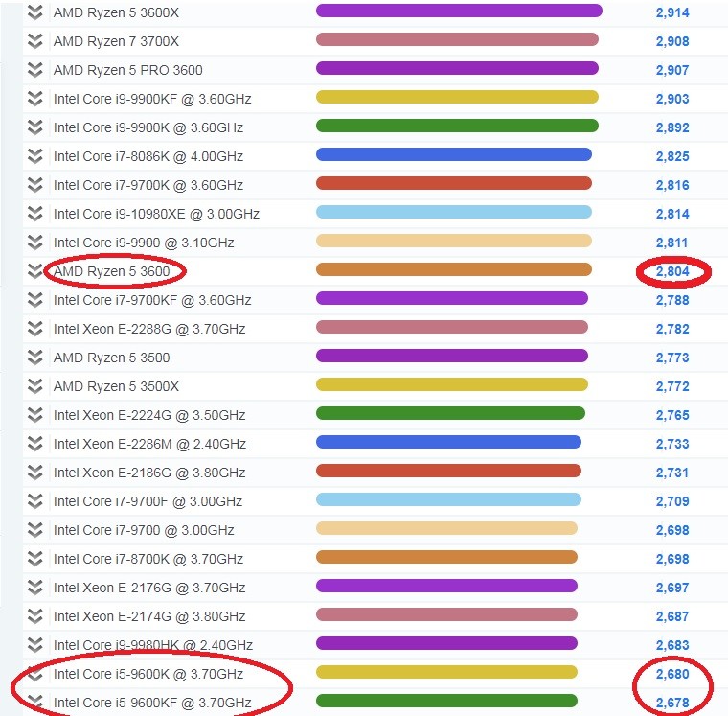Expand details for AMD Ryzen 7 3700X
Screen dimensions: 728x716
[x=34, y=41]
